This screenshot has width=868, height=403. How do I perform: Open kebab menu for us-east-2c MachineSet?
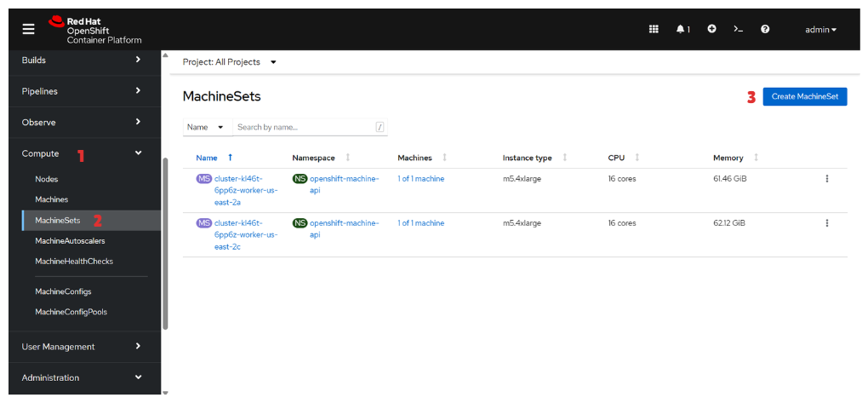[826, 223]
